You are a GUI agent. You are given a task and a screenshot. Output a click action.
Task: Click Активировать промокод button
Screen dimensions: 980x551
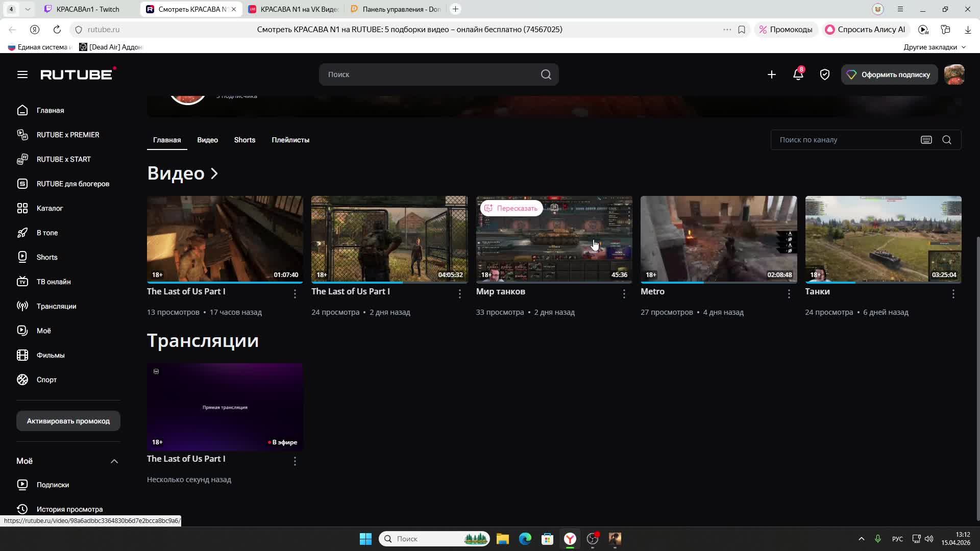(x=68, y=421)
